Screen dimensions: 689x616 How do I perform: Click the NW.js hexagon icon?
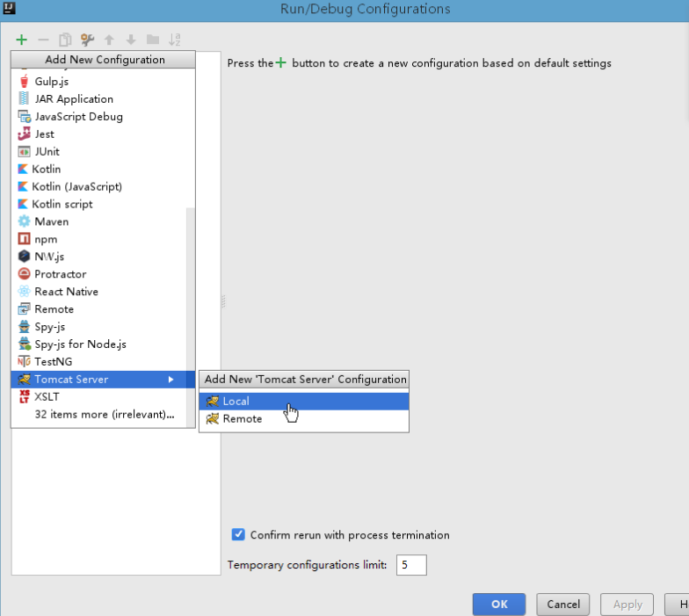[x=25, y=257]
